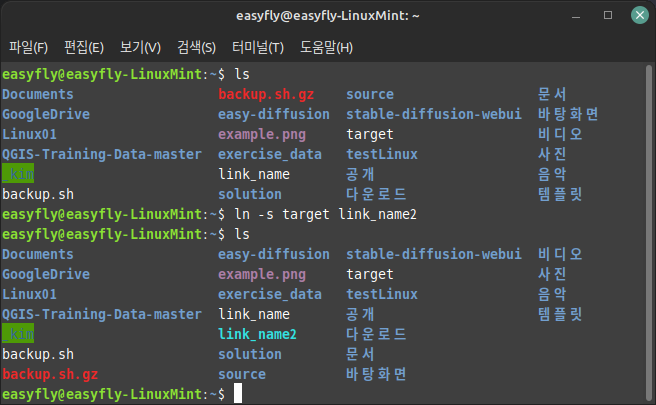This screenshot has width=656, height=405.
Task: Click 바탕화면 in the first ls output
Action: pos(568,114)
